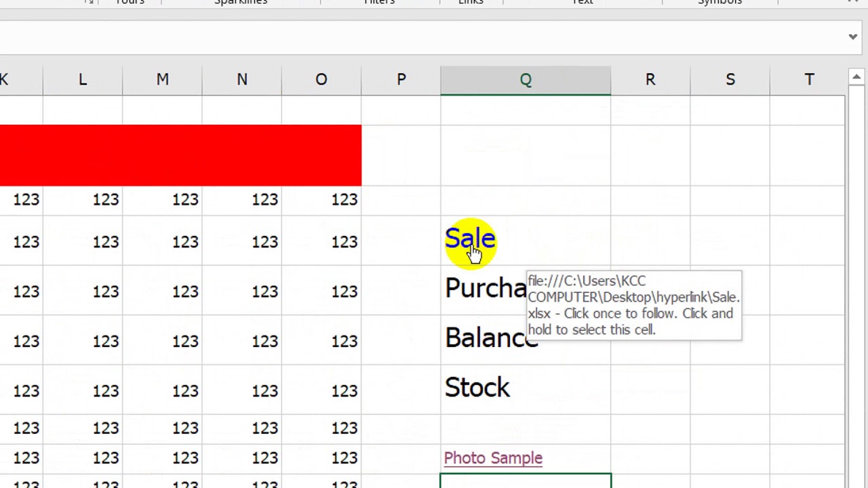Select column T header
This screenshot has width=868, height=488.
click(x=809, y=80)
